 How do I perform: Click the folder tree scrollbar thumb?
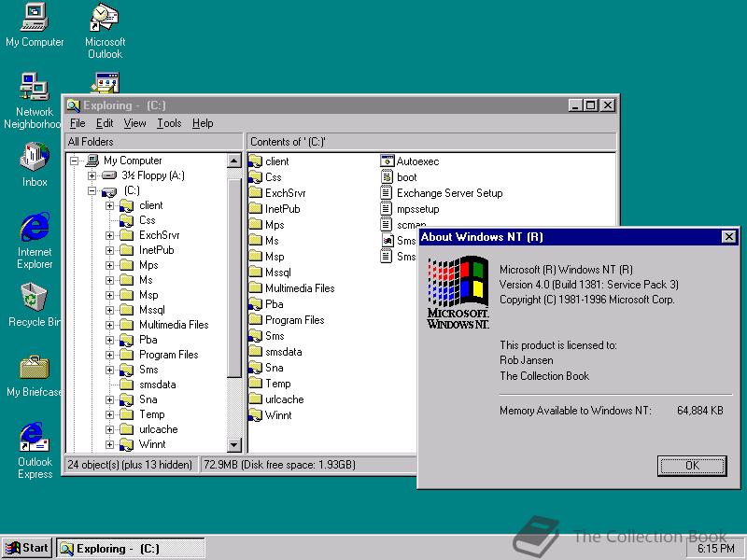tap(234, 278)
